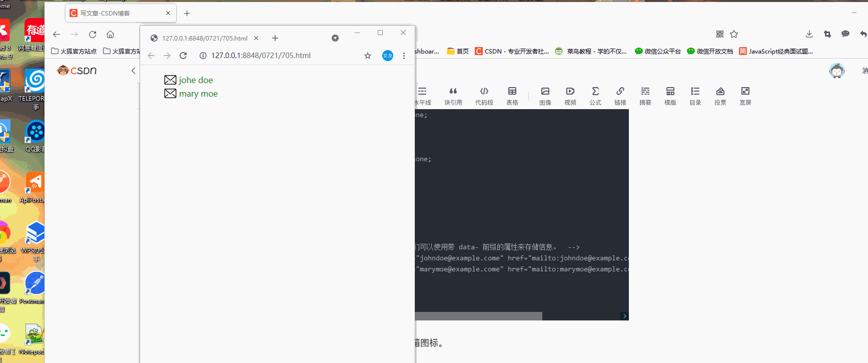The image size is (868, 363).
Task: Open the johe doe mail link
Action: click(x=196, y=80)
